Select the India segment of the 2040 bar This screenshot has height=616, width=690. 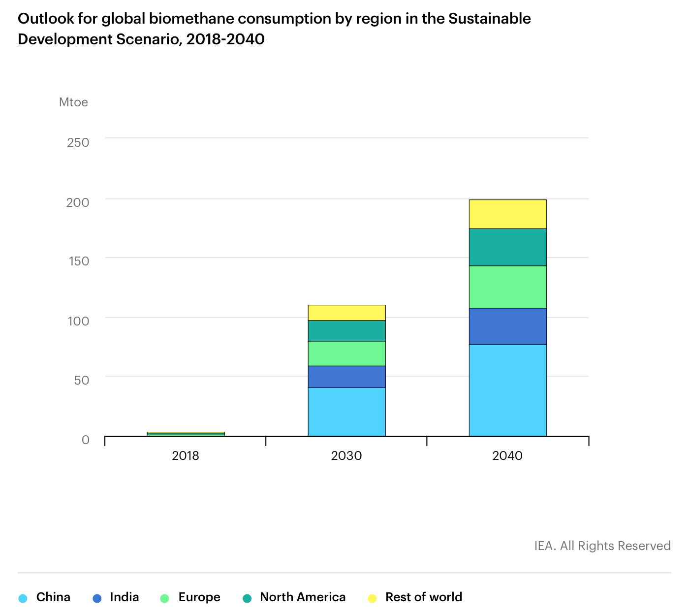pos(507,326)
